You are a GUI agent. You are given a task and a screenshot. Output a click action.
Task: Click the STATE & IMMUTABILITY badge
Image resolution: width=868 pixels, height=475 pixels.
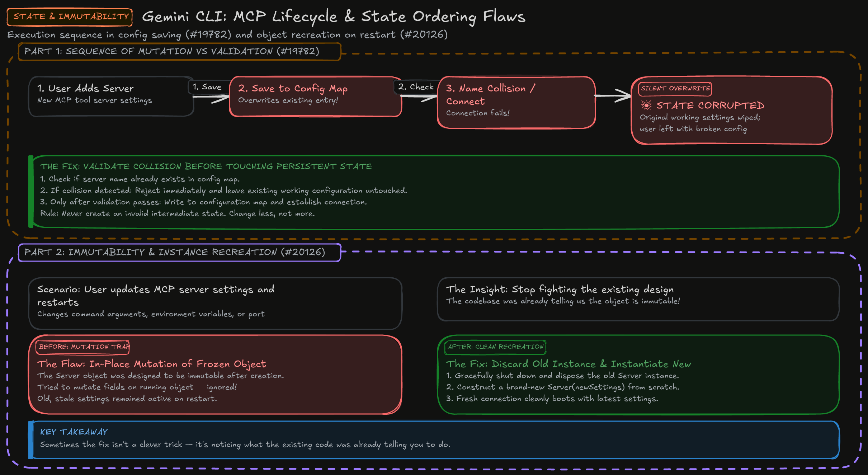pyautogui.click(x=70, y=17)
